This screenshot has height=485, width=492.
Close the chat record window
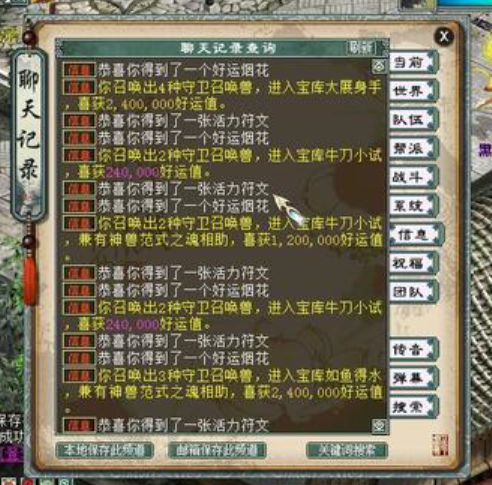tap(444, 36)
